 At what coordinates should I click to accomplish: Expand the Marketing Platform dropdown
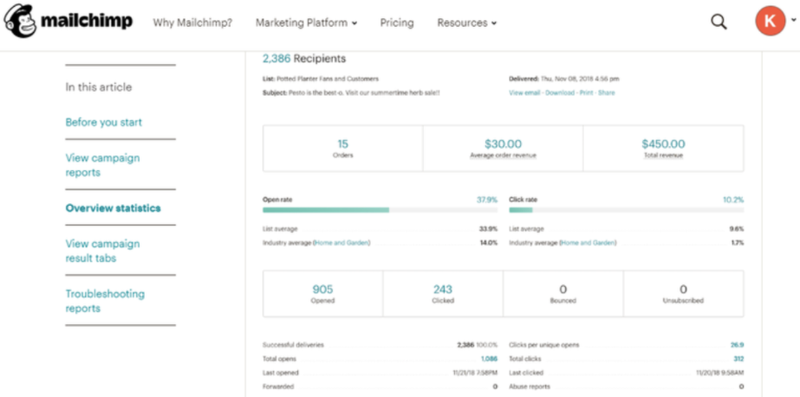pyautogui.click(x=306, y=23)
